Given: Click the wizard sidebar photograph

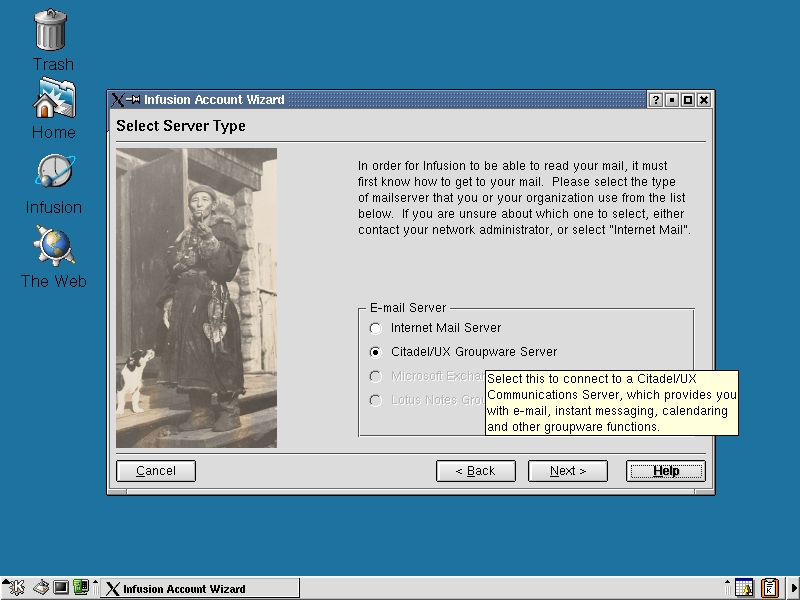Looking at the screenshot, I should [x=196, y=298].
